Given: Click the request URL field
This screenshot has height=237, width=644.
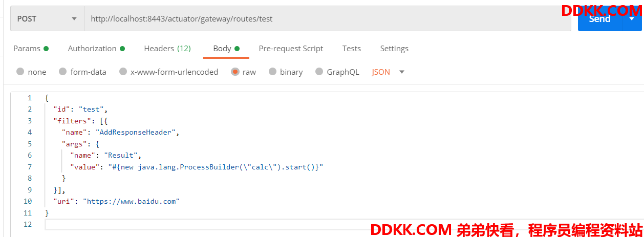Looking at the screenshot, I should tap(328, 18).
